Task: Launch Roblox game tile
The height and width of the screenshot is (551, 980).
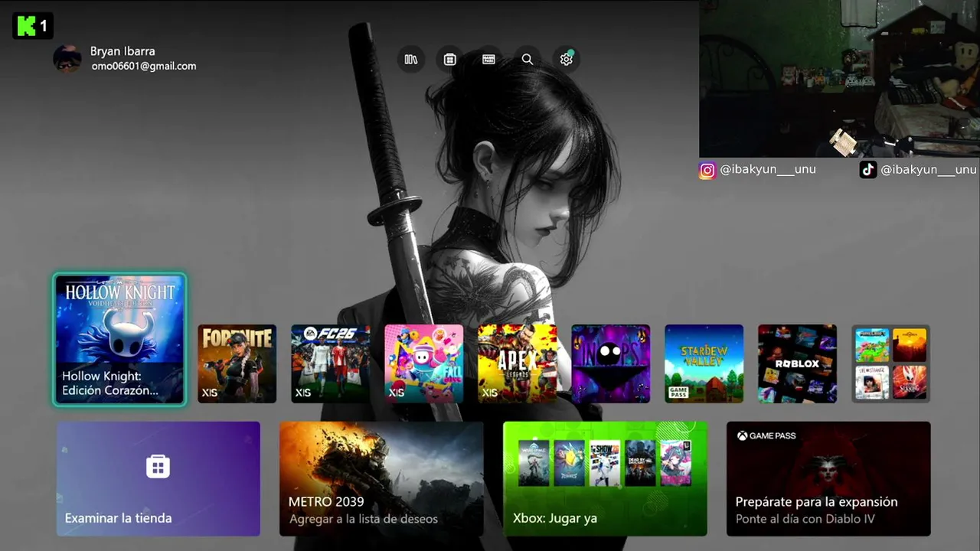Action: tap(798, 364)
